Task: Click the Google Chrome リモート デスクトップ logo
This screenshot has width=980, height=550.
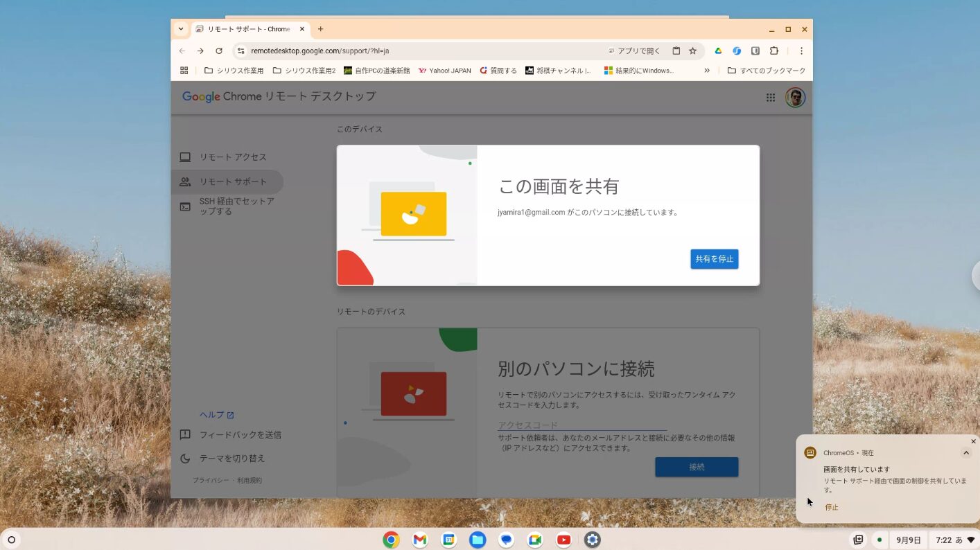Action: tap(279, 96)
